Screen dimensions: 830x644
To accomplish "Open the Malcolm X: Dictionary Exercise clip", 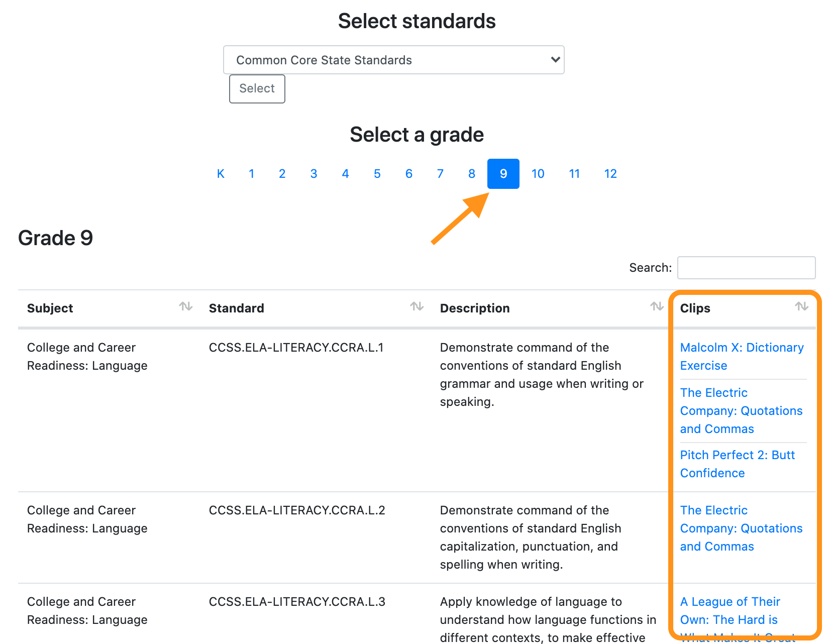I will [x=742, y=356].
